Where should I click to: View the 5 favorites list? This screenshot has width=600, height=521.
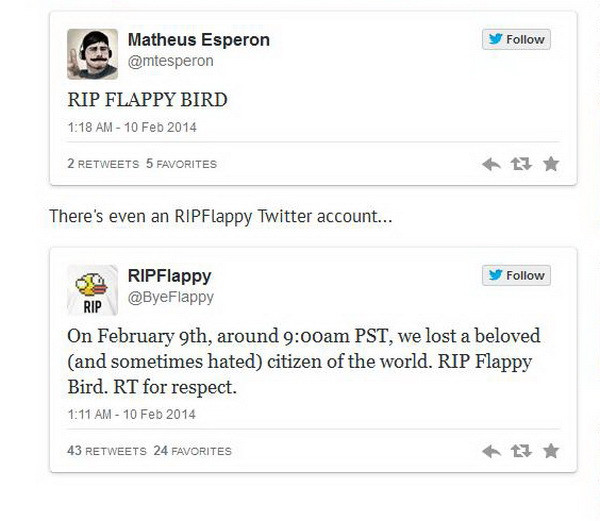click(x=181, y=164)
